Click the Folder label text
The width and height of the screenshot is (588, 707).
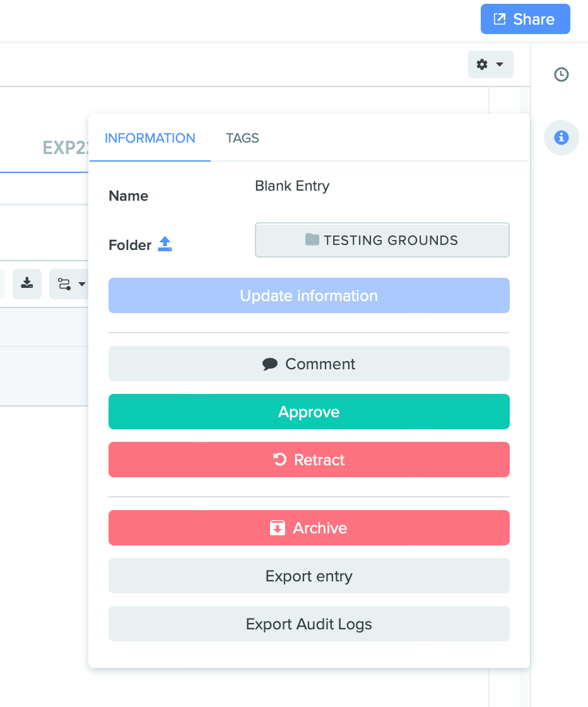point(130,245)
